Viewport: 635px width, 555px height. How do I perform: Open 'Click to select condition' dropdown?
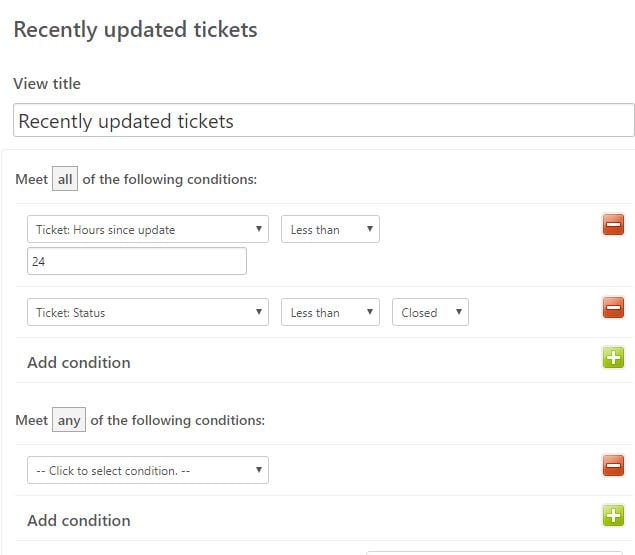coord(148,470)
